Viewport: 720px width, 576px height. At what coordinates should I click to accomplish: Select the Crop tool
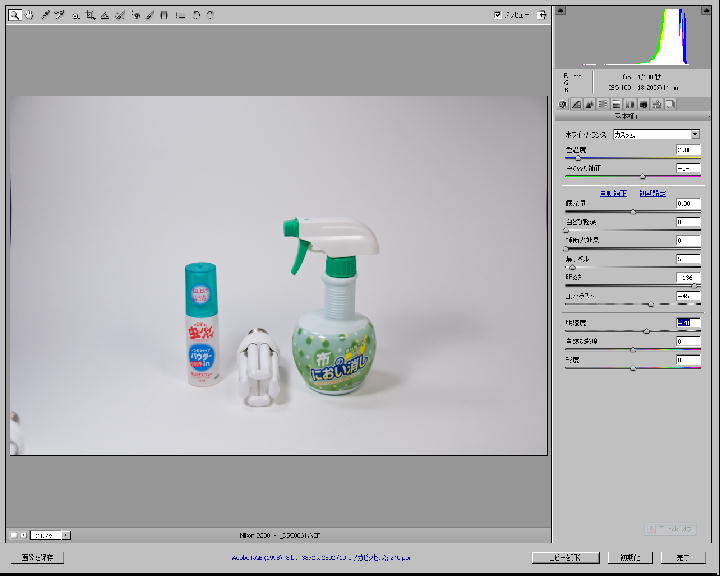tap(90, 15)
